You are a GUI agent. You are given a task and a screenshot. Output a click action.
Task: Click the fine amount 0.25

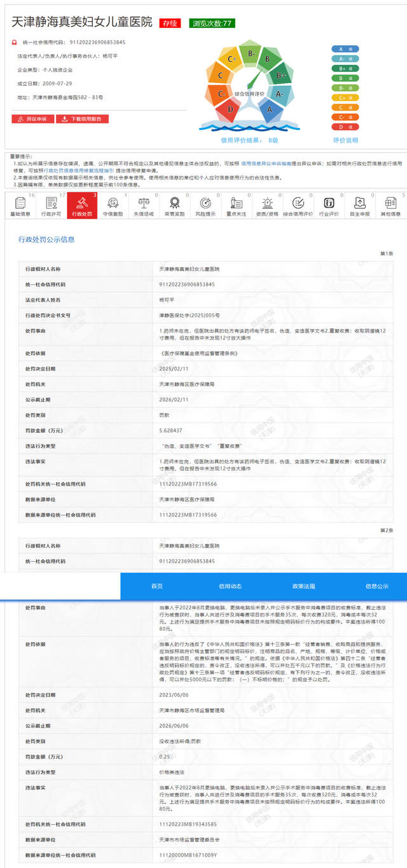coord(164,757)
